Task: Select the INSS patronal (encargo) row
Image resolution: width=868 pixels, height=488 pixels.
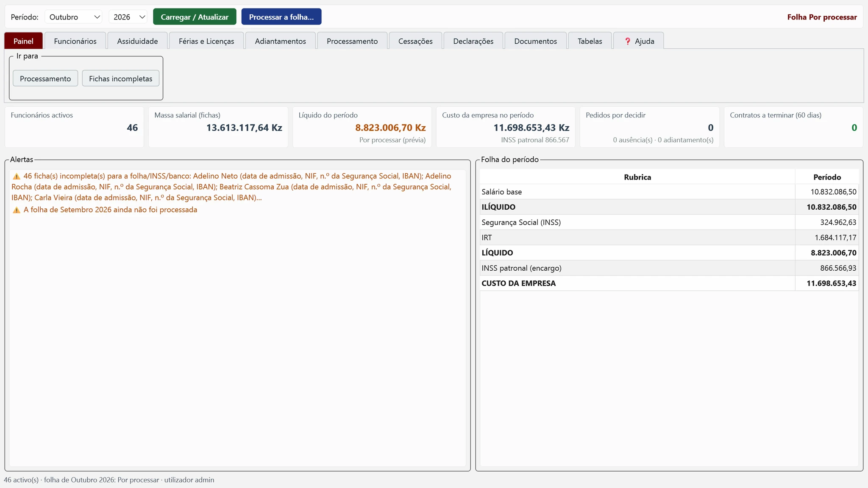Action: tap(669, 268)
